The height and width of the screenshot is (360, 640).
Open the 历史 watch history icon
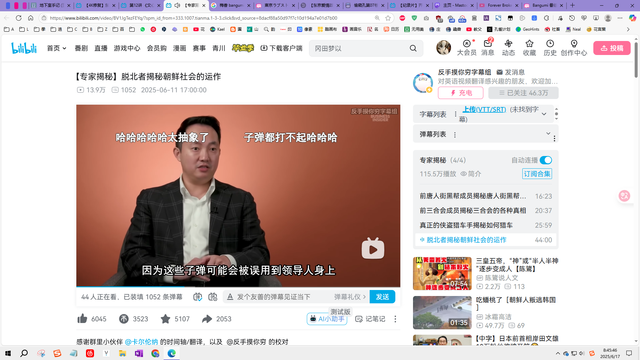tap(550, 48)
